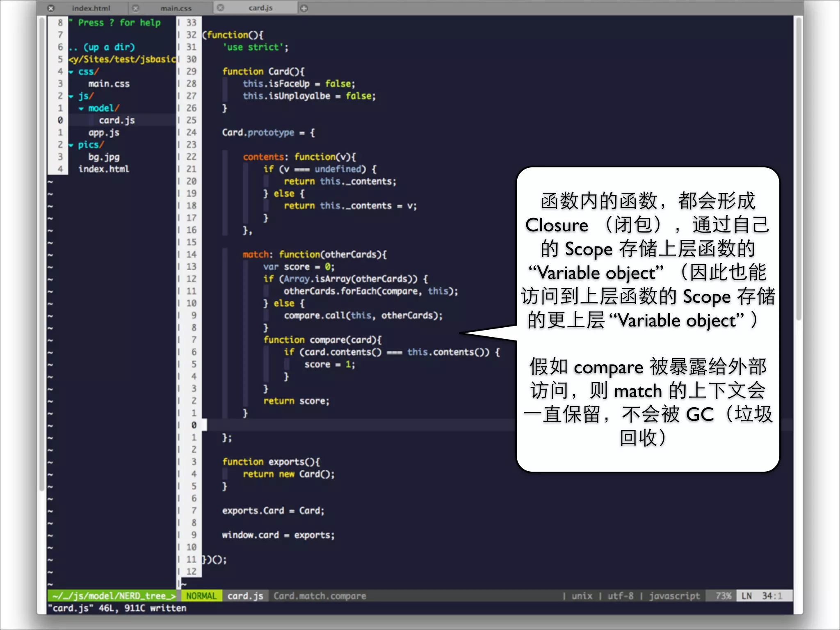Click the compare.call(this, otherCards) line
The image size is (840, 630).
[363, 315]
